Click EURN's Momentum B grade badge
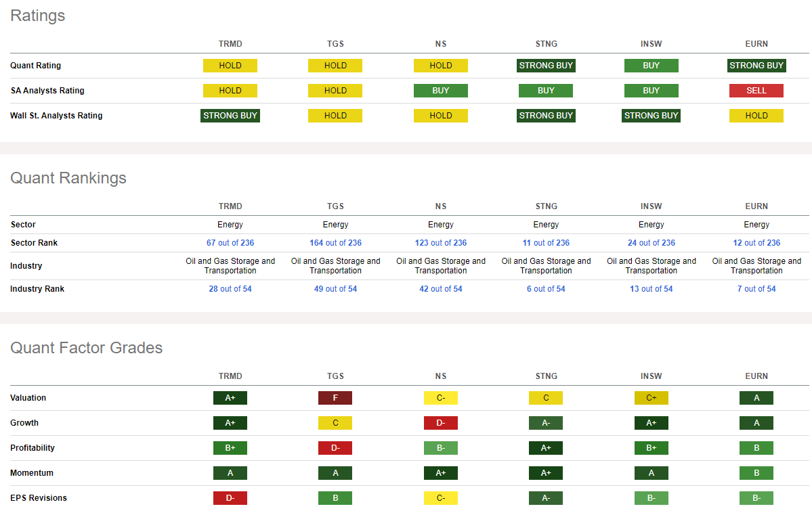 (x=756, y=473)
